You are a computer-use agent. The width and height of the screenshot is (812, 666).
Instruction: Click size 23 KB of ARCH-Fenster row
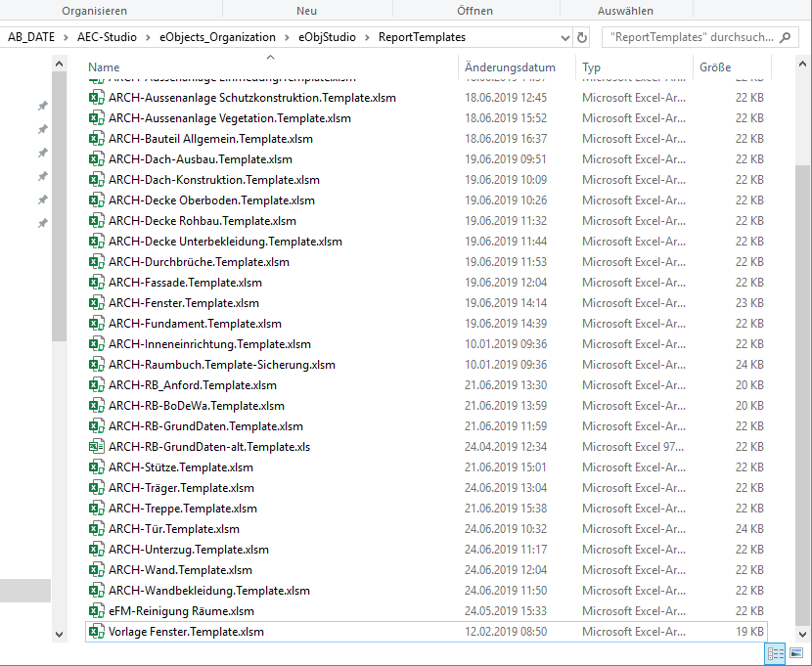(749, 303)
